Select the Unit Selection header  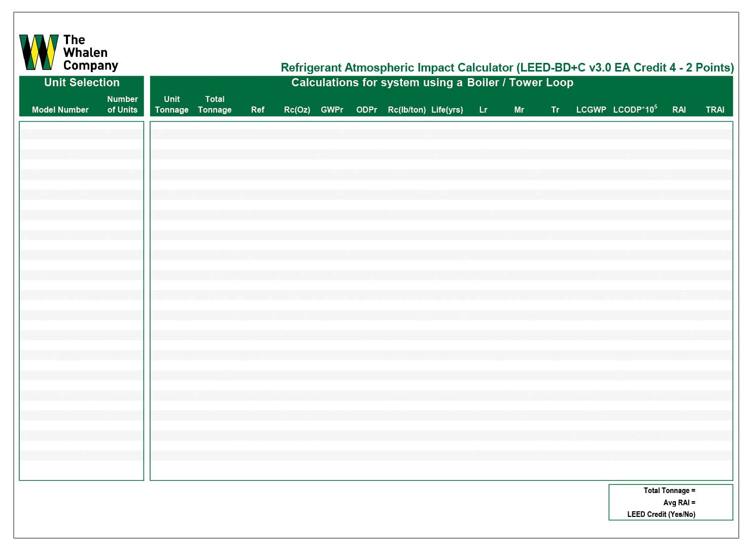[x=82, y=83]
